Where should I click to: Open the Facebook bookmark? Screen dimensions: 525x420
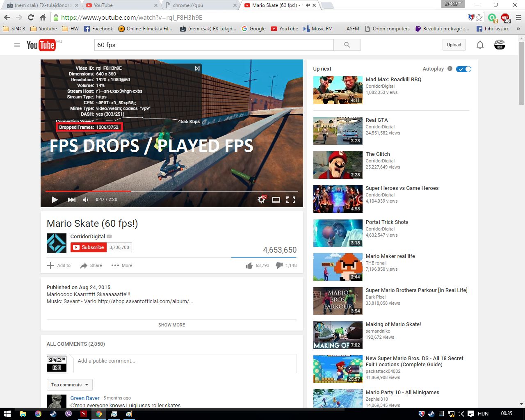tap(98, 29)
